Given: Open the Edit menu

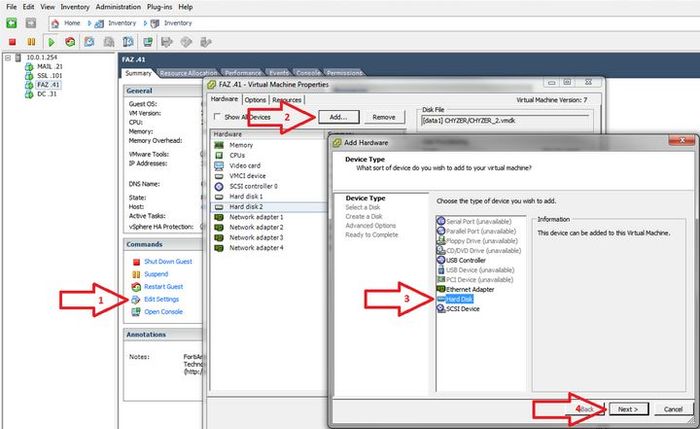Looking at the screenshot, I should coord(29,7).
